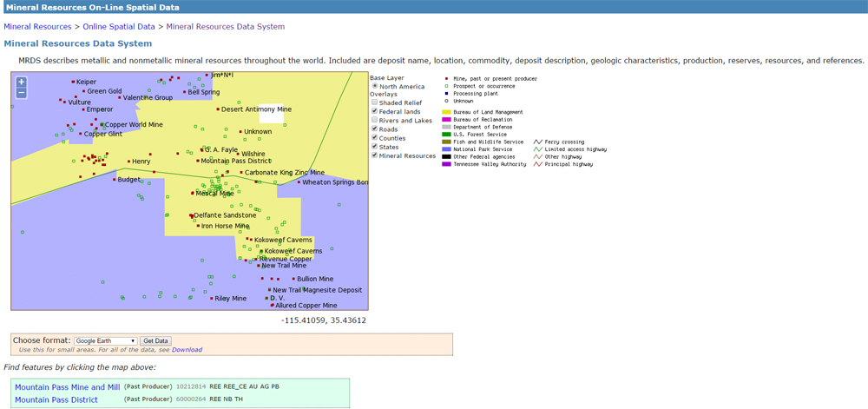This screenshot has width=868, height=409.
Task: Click the Copper Glint mine marker
Action: point(81,134)
